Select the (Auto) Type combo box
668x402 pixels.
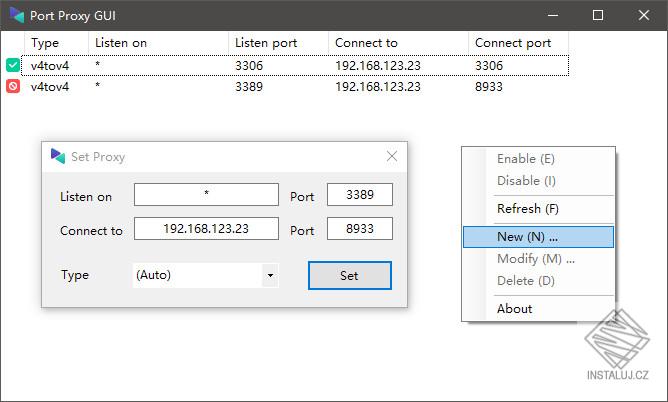click(206, 275)
